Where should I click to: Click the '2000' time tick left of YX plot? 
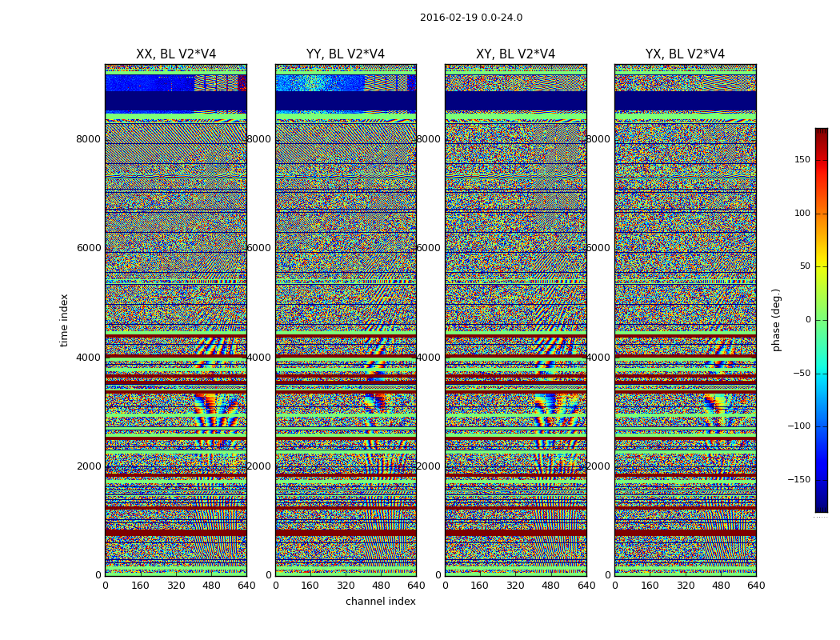click(598, 466)
